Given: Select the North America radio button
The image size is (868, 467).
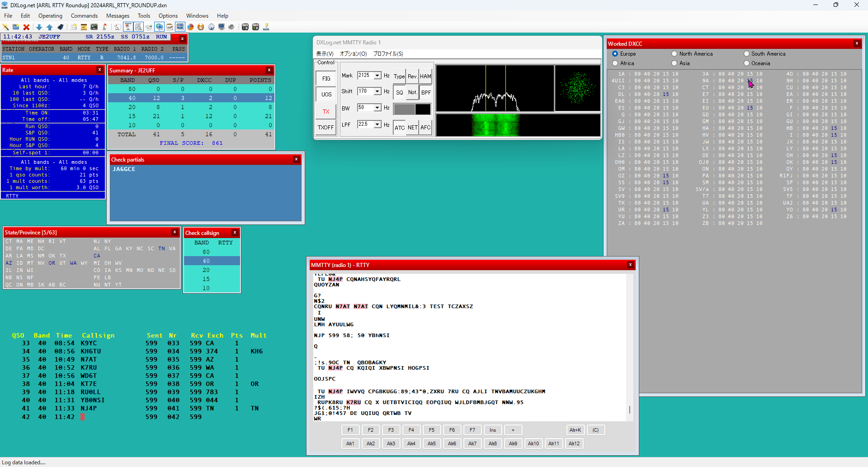Looking at the screenshot, I should point(675,54).
